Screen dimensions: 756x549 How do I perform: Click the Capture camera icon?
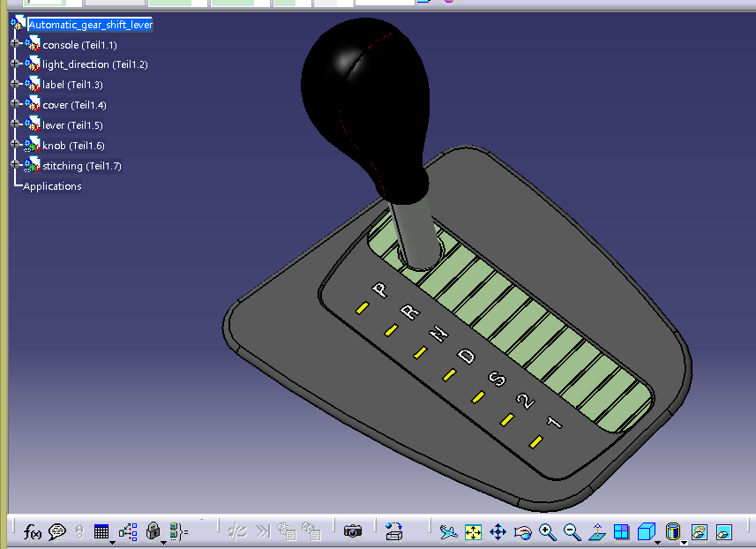point(353,531)
